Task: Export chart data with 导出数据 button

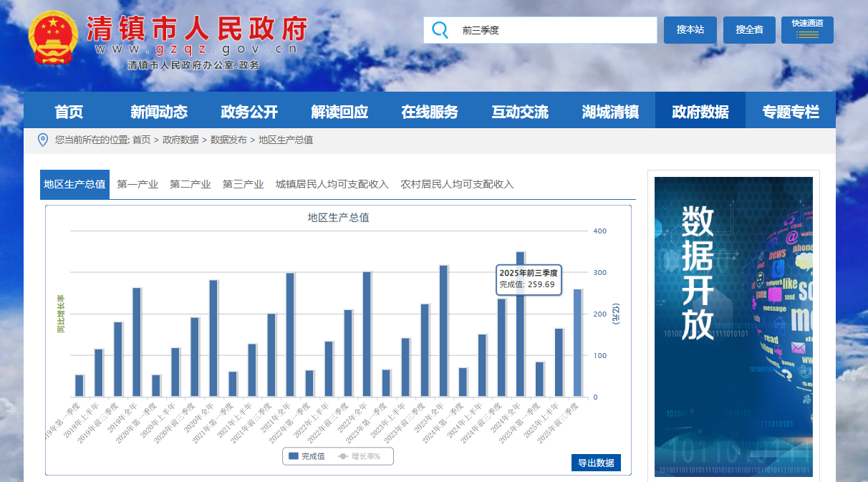Action: (596, 463)
